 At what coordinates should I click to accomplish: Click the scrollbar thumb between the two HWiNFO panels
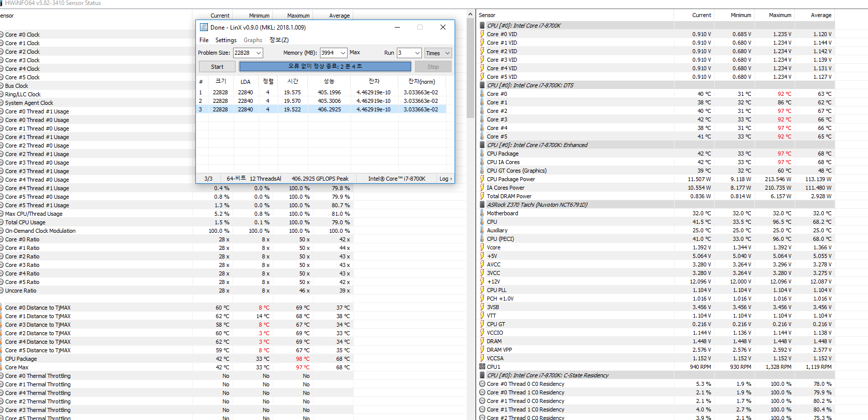pyautogui.click(x=471, y=68)
